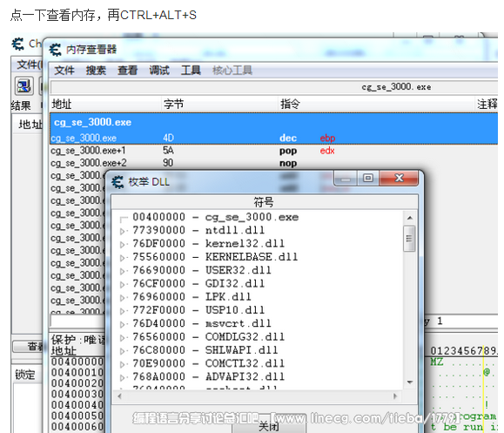Expand the GDI32.dll node

(123, 284)
